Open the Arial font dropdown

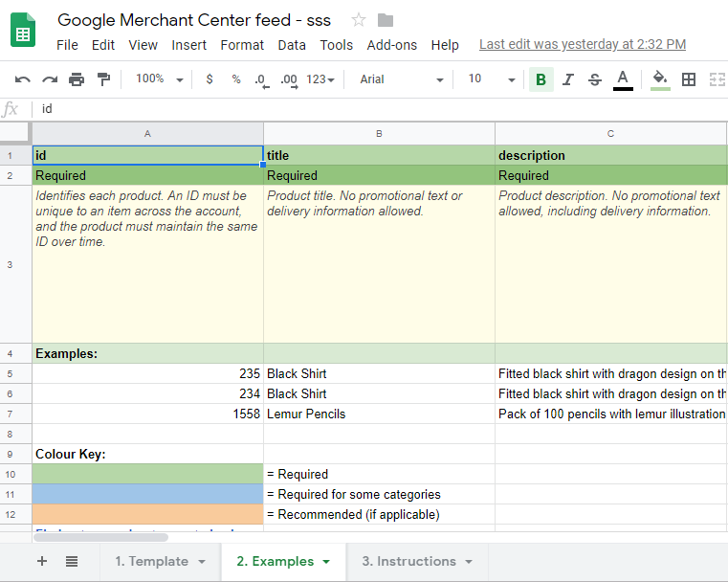(401, 79)
